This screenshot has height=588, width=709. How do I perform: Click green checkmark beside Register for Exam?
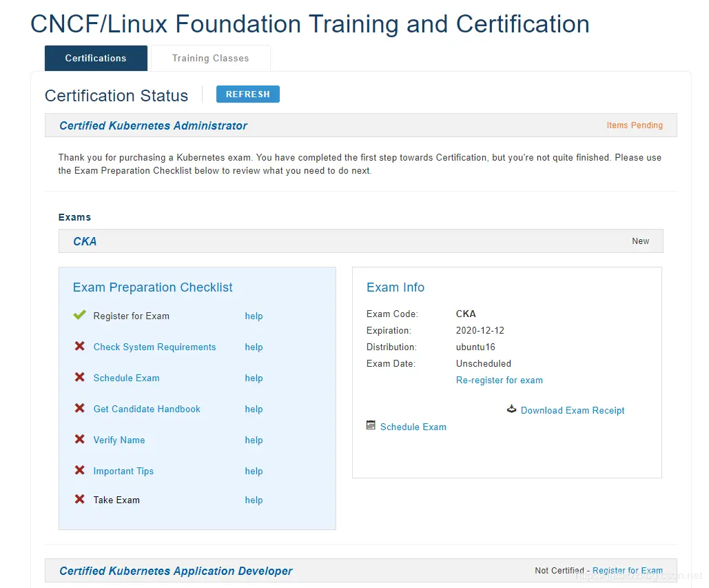click(80, 315)
